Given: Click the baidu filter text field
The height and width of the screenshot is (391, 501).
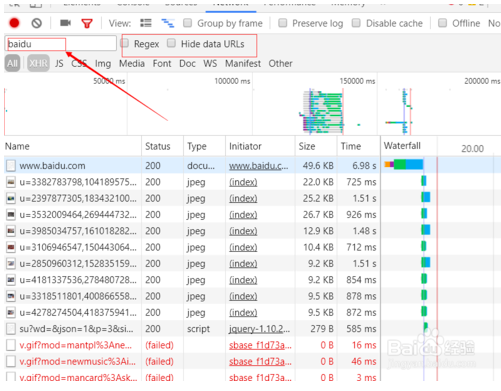Looking at the screenshot, I should click(x=61, y=44).
